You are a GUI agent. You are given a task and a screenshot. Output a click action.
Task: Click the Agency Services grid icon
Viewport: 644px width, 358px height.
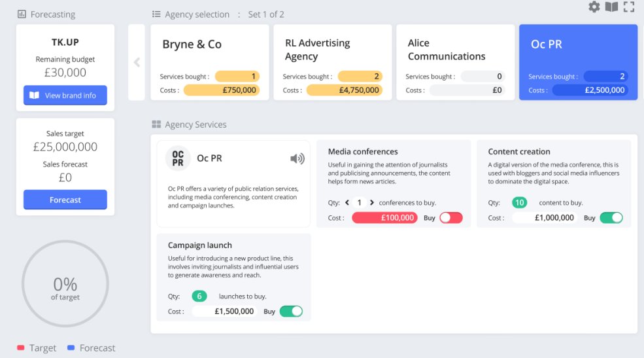pyautogui.click(x=156, y=124)
